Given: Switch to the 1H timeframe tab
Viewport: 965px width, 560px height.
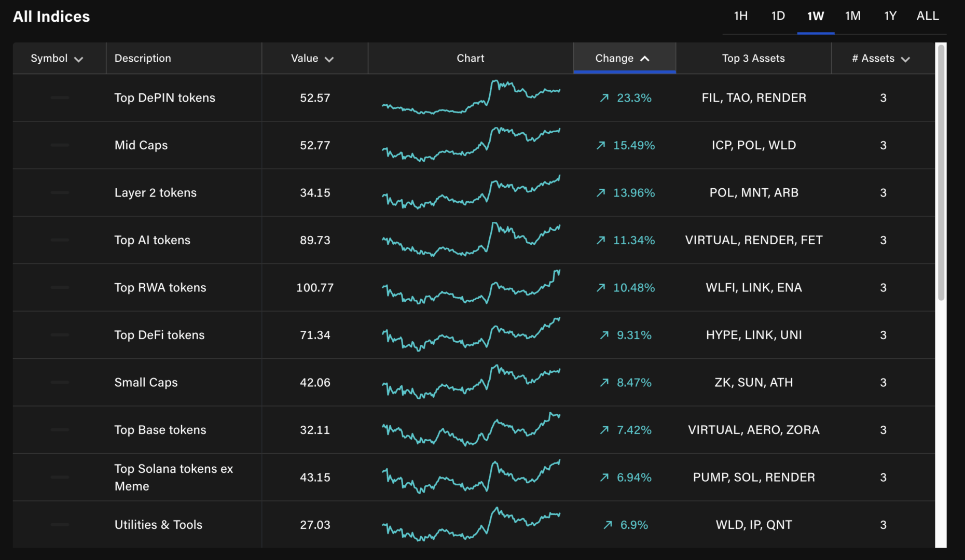Looking at the screenshot, I should (x=740, y=16).
